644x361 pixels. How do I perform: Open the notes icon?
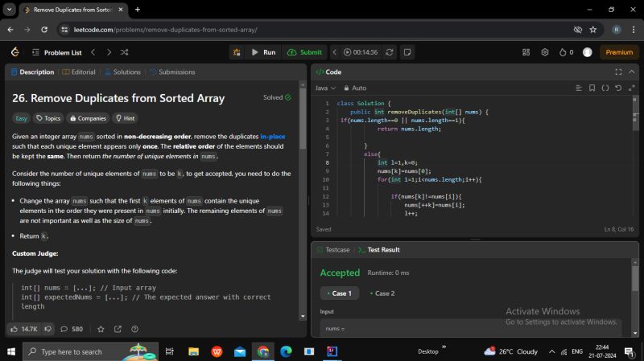click(407, 52)
